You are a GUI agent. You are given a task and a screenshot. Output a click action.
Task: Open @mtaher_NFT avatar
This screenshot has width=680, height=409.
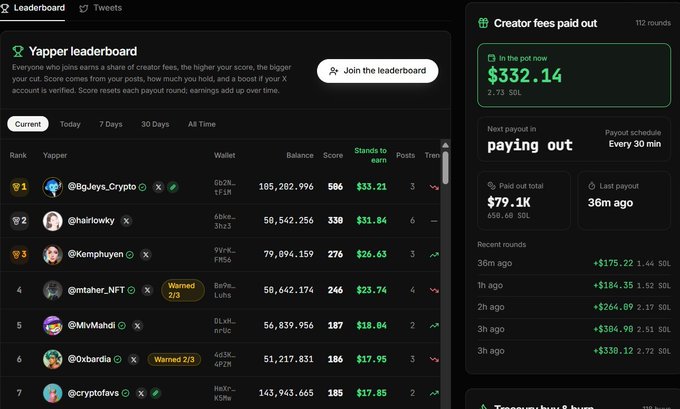click(x=52, y=290)
